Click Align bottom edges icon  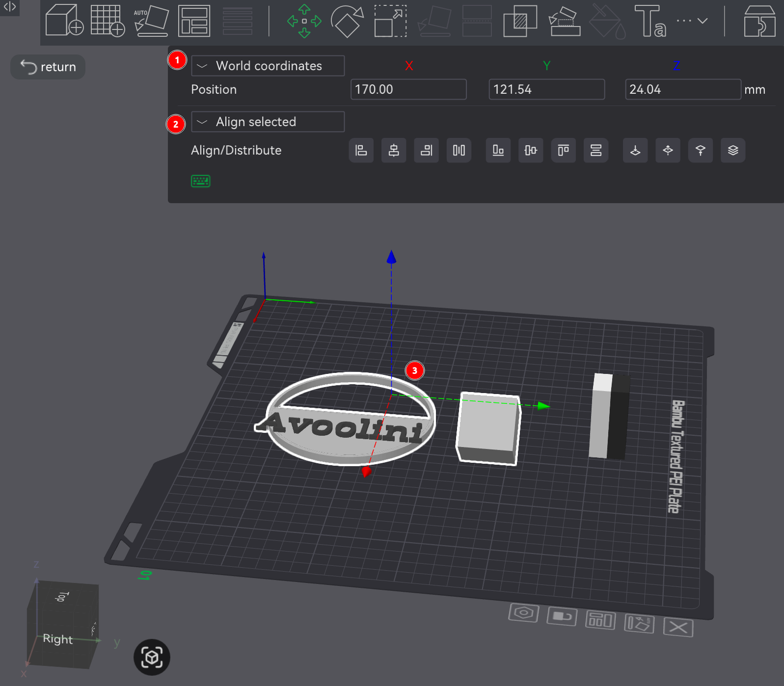498,150
